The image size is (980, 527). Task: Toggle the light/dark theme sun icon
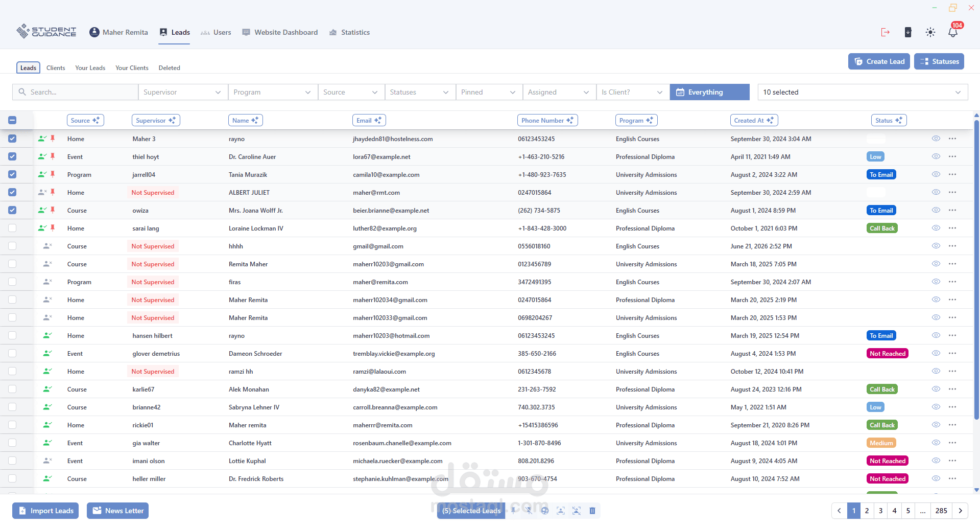point(930,32)
